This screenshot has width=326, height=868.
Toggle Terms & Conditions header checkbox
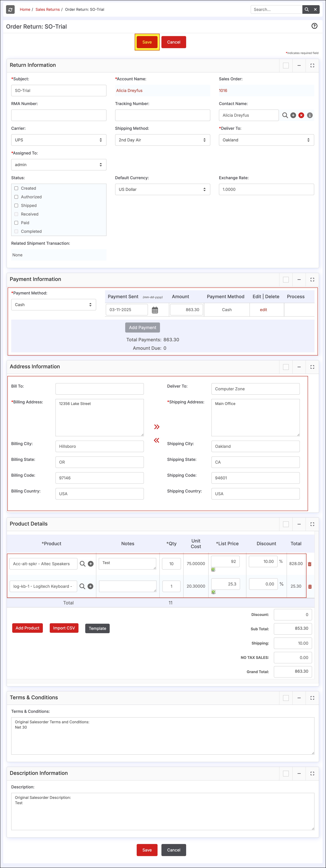point(286,698)
